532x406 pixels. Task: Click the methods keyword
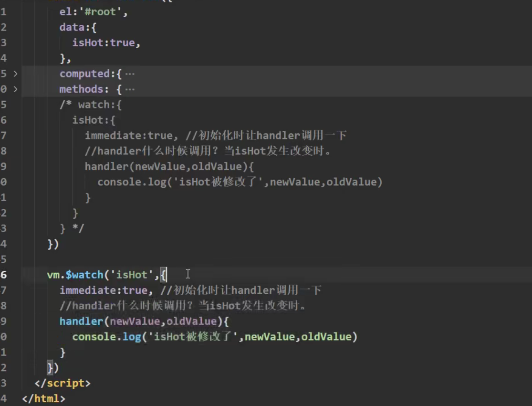(x=82, y=89)
